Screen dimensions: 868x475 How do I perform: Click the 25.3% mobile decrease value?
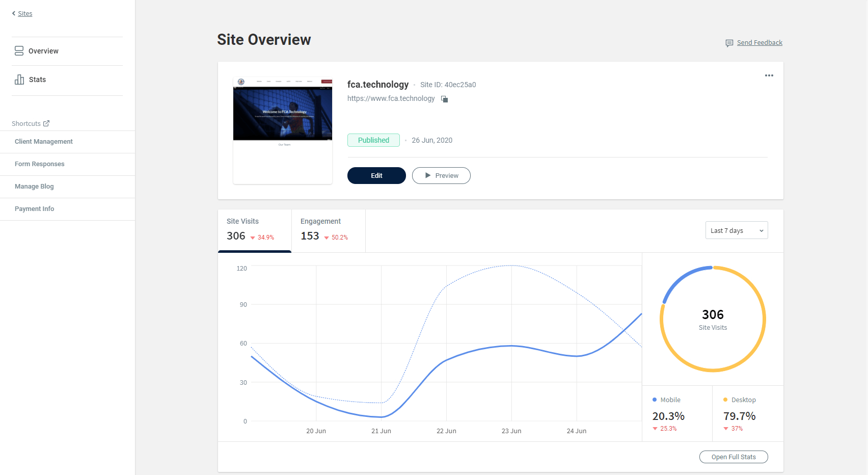tap(668, 429)
